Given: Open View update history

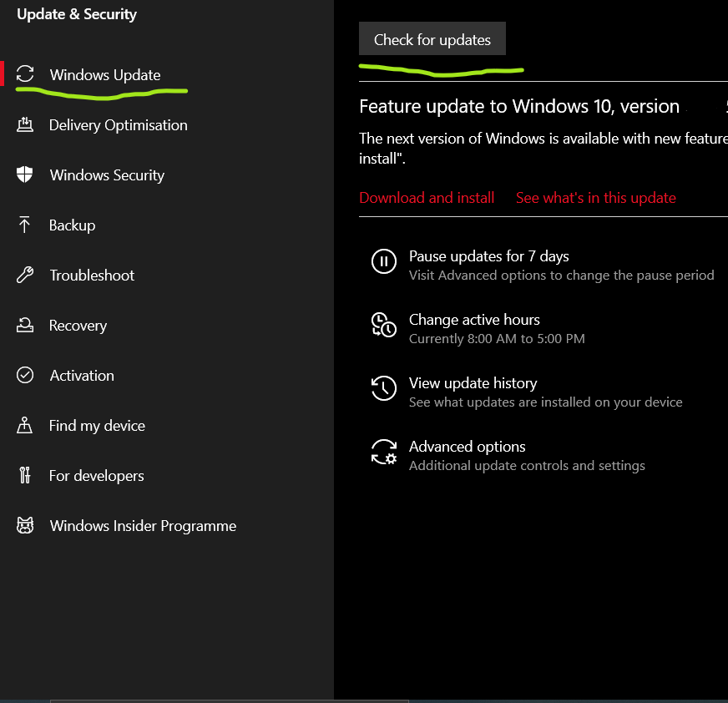Looking at the screenshot, I should point(473,383).
